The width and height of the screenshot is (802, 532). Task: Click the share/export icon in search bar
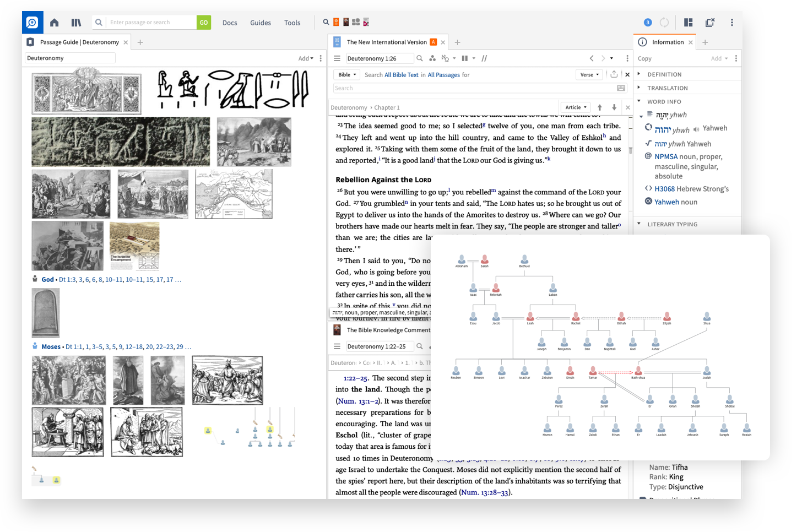coord(614,74)
